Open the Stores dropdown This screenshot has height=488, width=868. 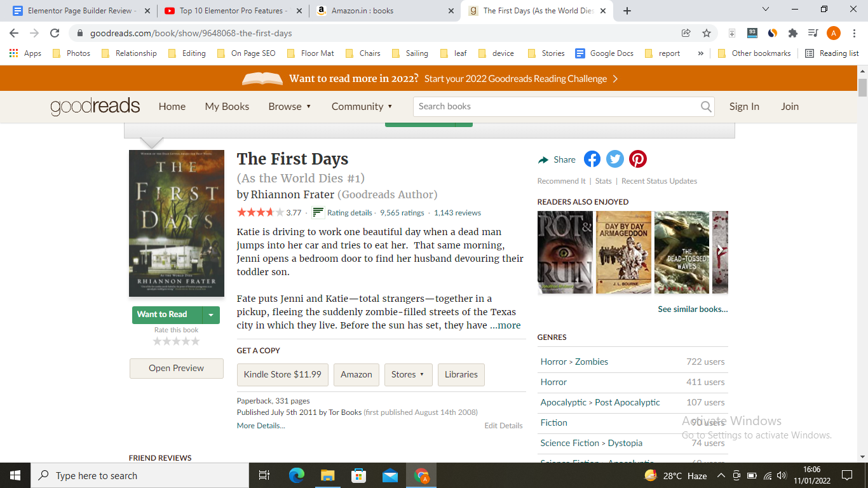(408, 375)
